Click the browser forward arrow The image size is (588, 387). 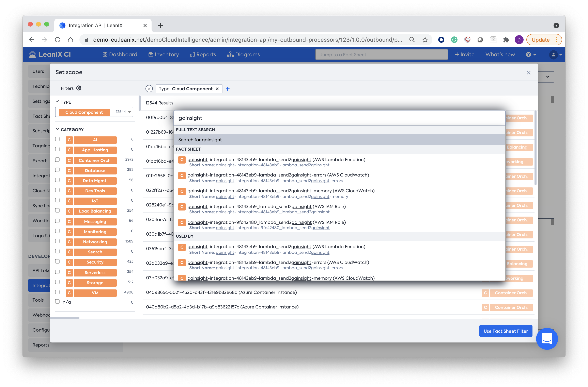tap(44, 40)
